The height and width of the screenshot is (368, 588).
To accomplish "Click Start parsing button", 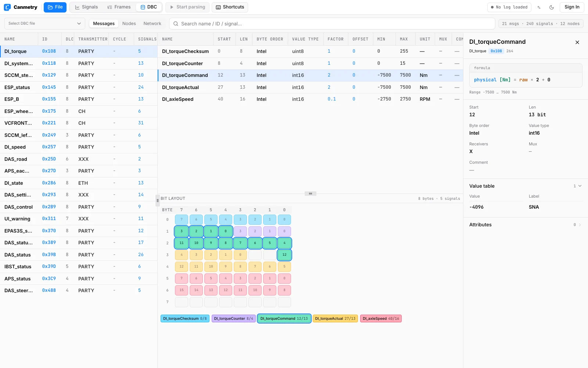I will [x=187, y=7].
